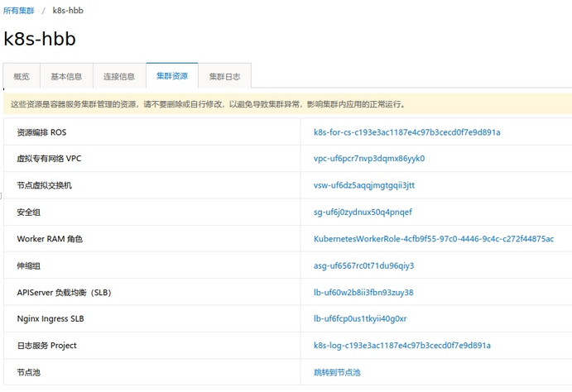Select the 集群资源 tab
Viewport: 572px width, 392px height.
[172, 76]
